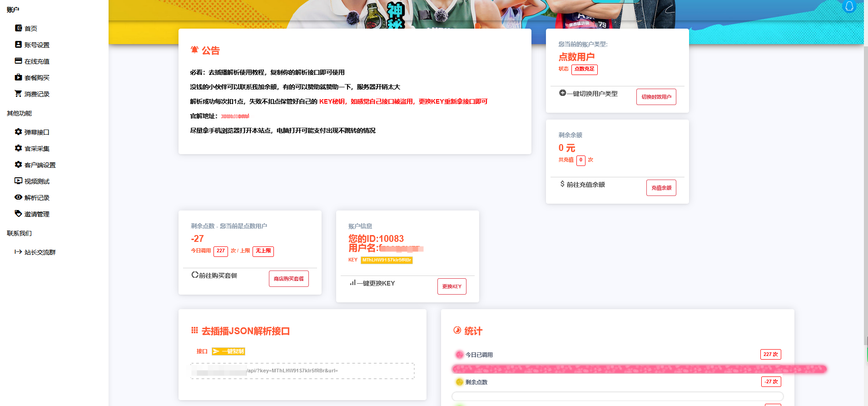Click the 227 次 badge in 统计
868x406 pixels.
(770, 355)
